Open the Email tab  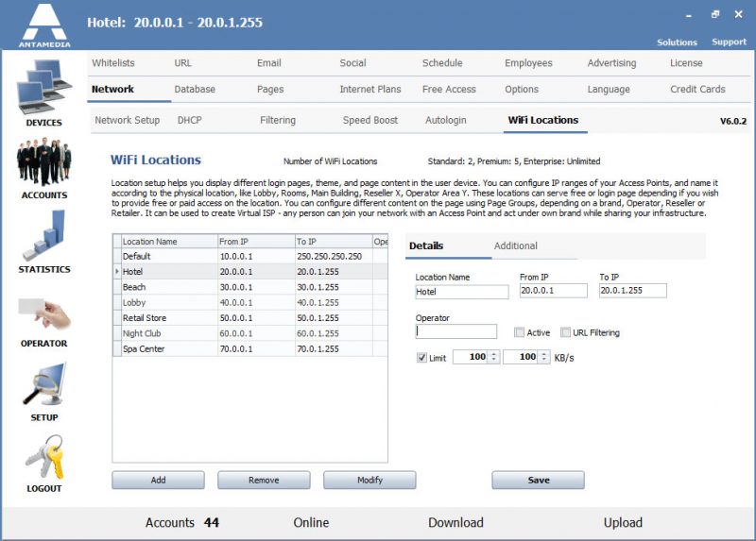[269, 62]
